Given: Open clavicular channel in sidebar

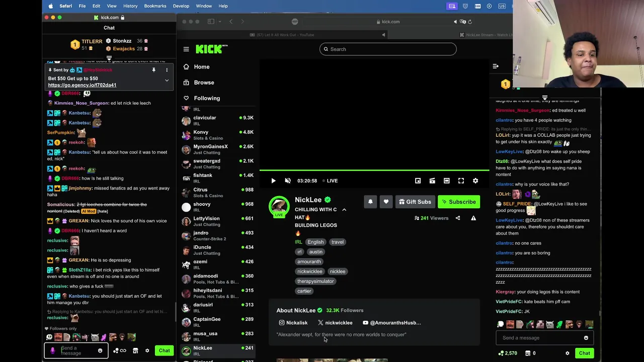Looking at the screenshot, I should pyautogui.click(x=218, y=121).
